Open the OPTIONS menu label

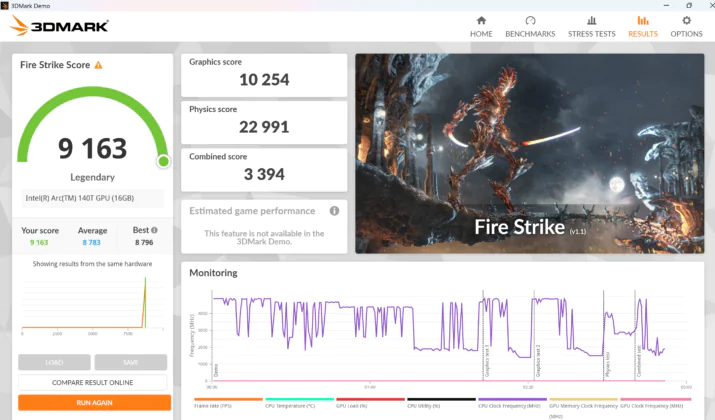click(x=686, y=34)
